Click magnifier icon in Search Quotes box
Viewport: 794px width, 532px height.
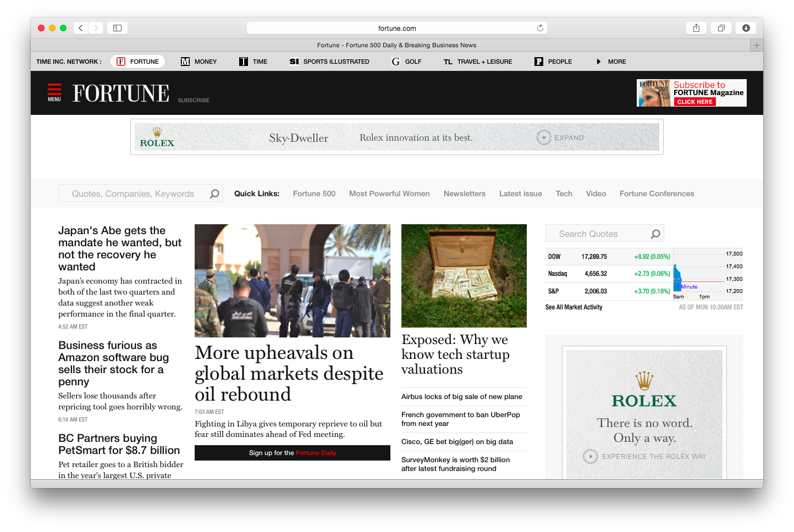click(x=655, y=234)
